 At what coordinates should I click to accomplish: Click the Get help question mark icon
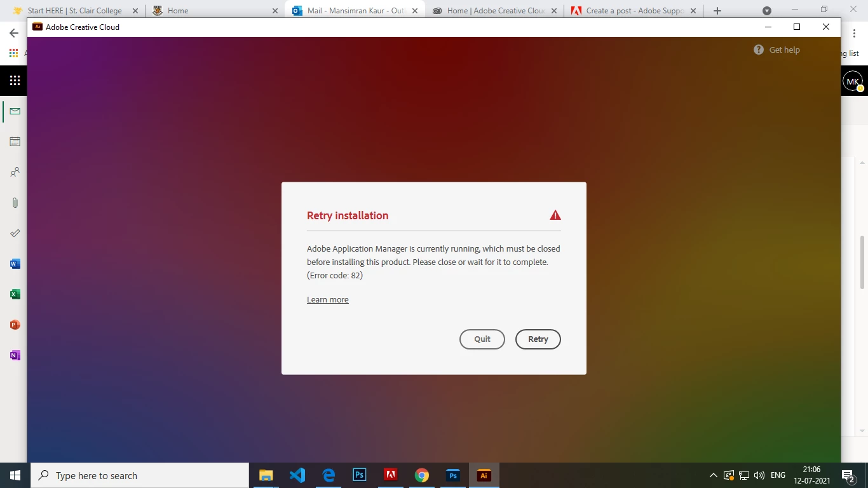click(x=759, y=50)
